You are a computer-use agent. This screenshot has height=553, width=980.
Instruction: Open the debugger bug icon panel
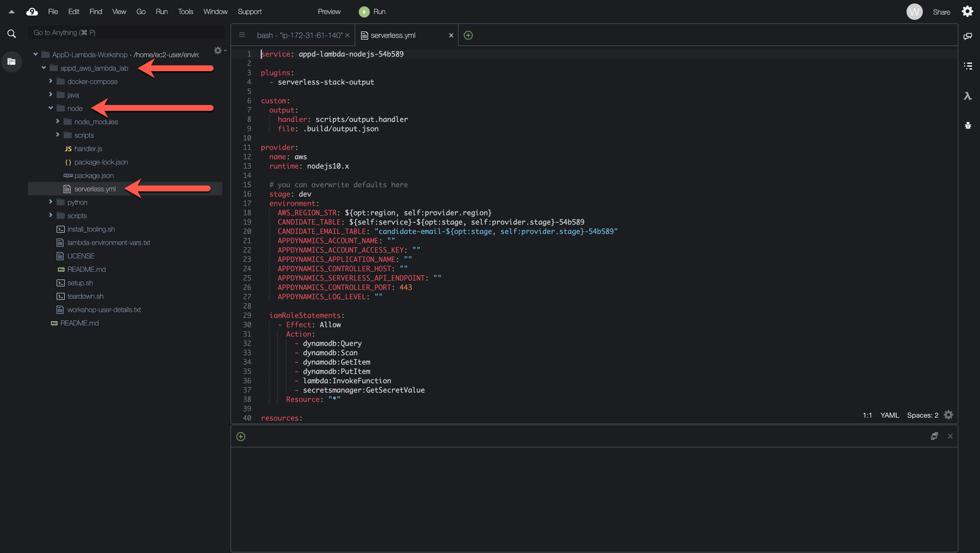click(x=968, y=125)
